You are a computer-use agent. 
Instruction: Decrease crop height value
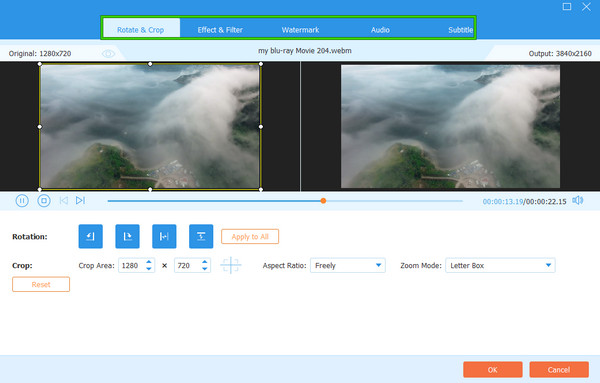pos(205,269)
